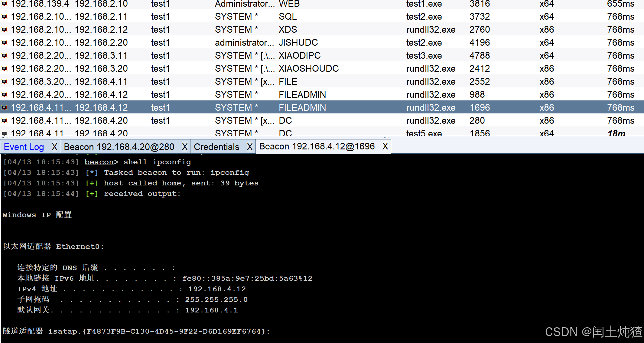Click beacon icon of JISHUDC row
Screen dimensions: 644x343
[x=4, y=43]
